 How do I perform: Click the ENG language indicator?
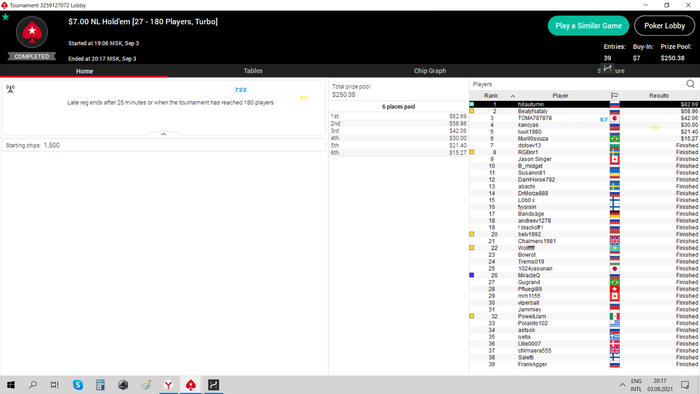(x=636, y=381)
